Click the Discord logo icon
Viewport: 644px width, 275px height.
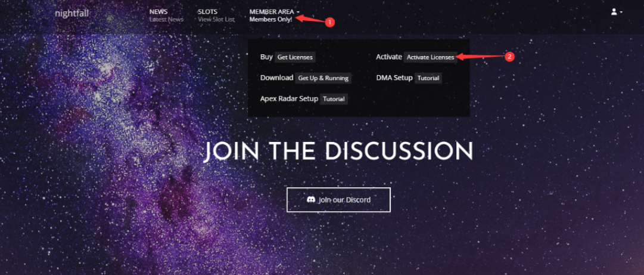[312, 200]
